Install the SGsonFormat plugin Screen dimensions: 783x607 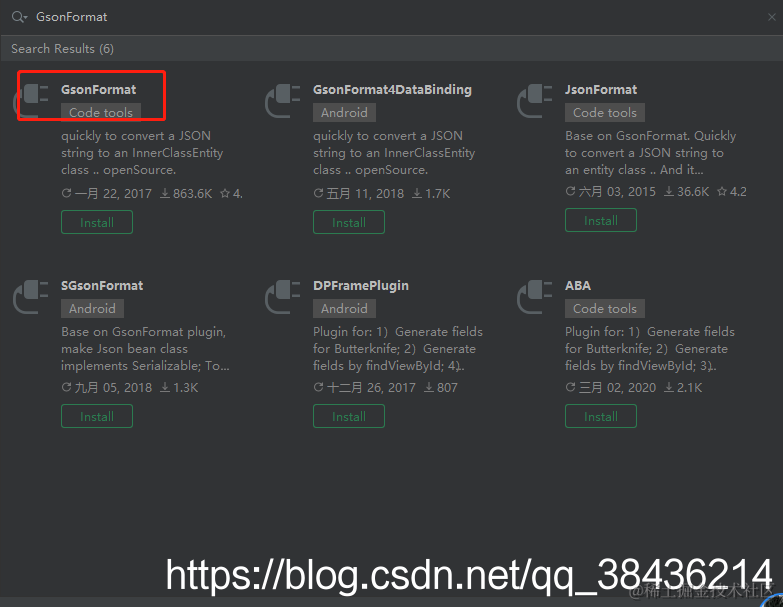[97, 416]
